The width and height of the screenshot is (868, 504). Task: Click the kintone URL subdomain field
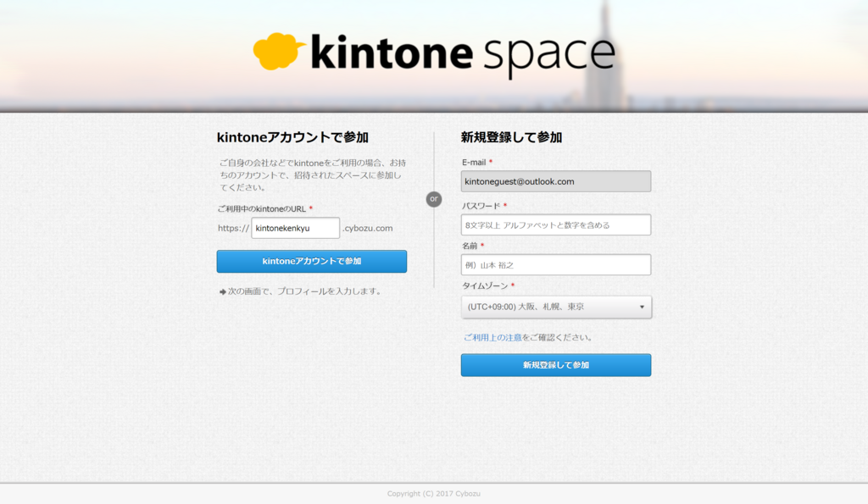tap(295, 228)
